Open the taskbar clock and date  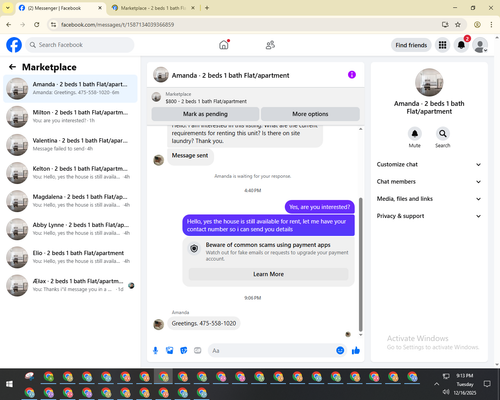[x=465, y=384]
